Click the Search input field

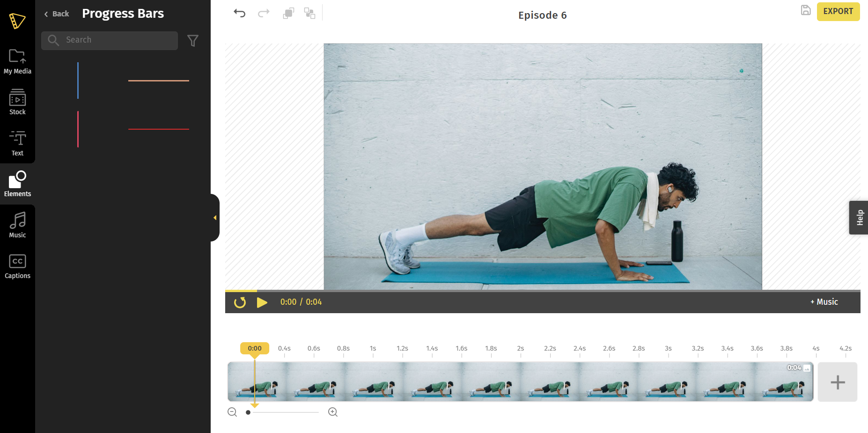coord(110,41)
